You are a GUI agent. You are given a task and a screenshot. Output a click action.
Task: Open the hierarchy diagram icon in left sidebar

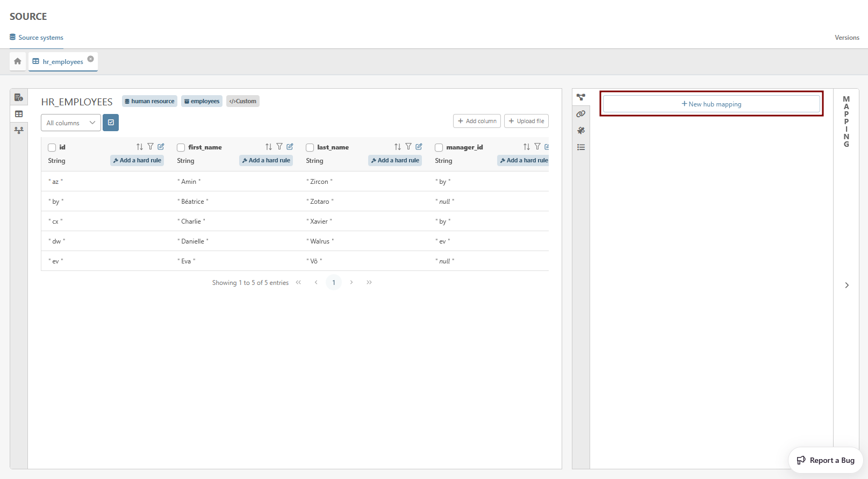[19, 131]
